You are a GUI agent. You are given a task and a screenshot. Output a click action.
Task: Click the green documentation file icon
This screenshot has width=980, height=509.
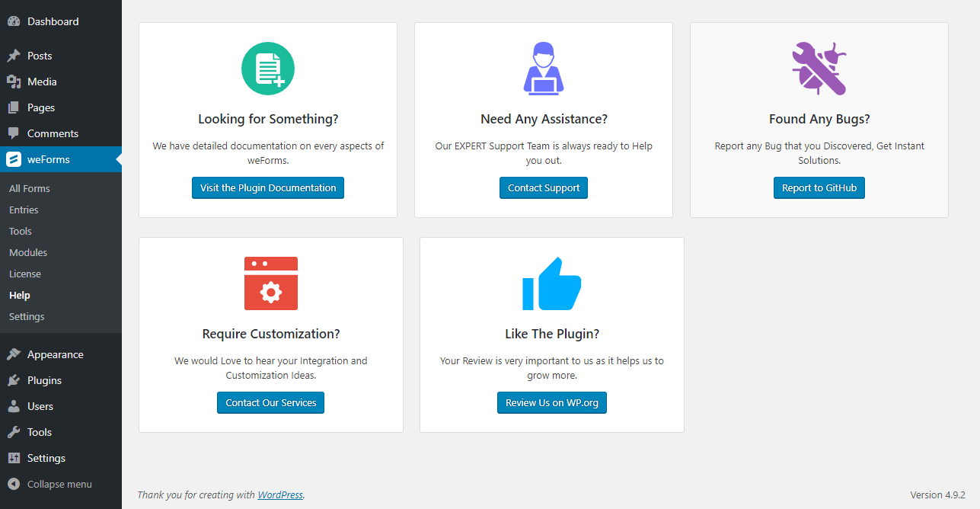(x=268, y=69)
